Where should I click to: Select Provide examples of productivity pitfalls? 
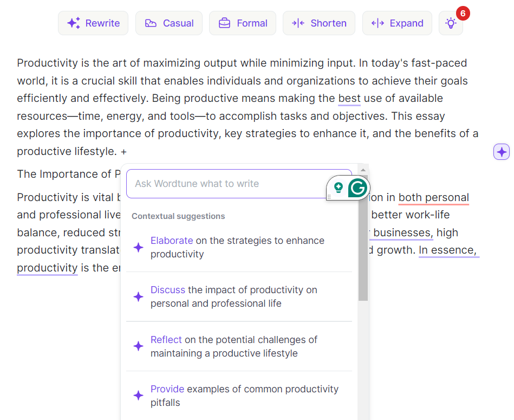(244, 396)
